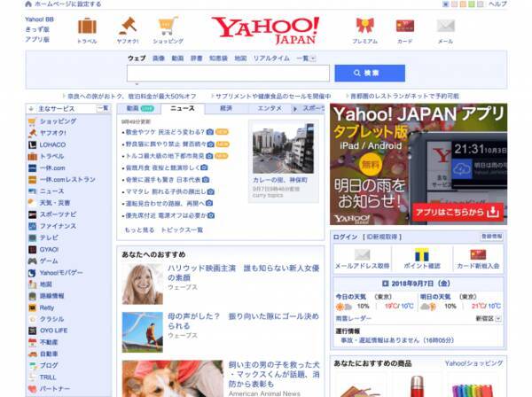
Task: Open GYAO! in the sidebar
Action: [49, 250]
